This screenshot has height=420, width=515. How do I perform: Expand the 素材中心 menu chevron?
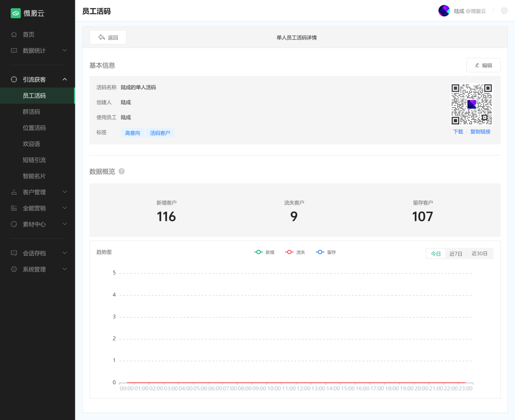point(65,224)
